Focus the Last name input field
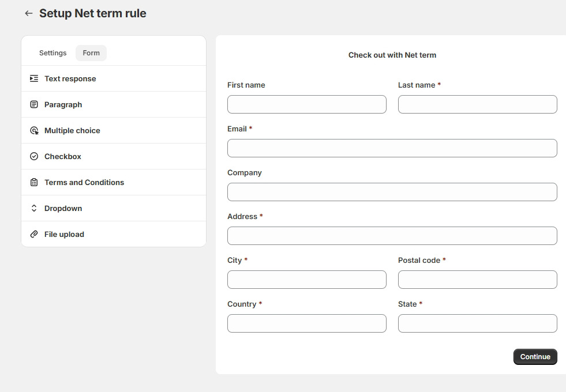Image resolution: width=566 pixels, height=392 pixels. 478,104
